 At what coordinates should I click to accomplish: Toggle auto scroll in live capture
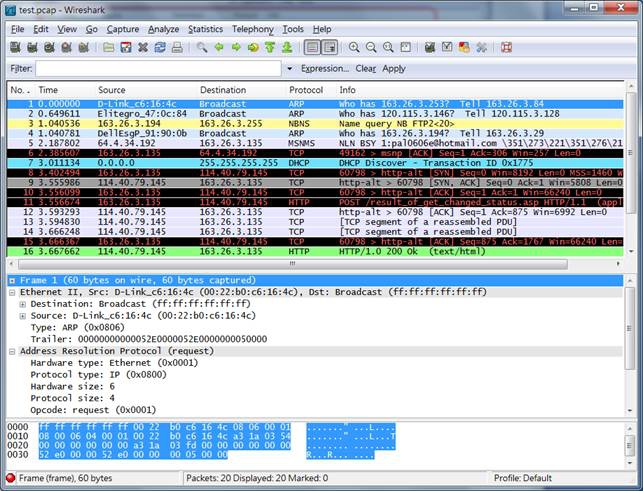click(x=330, y=48)
